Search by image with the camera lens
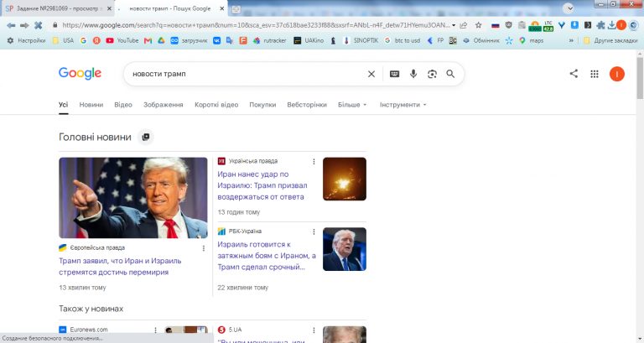 432,74
